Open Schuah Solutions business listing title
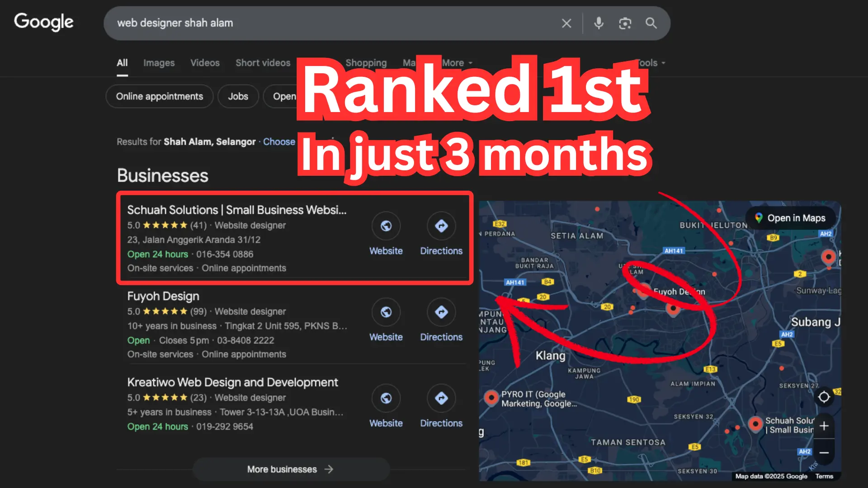The image size is (868, 488). [x=236, y=210]
